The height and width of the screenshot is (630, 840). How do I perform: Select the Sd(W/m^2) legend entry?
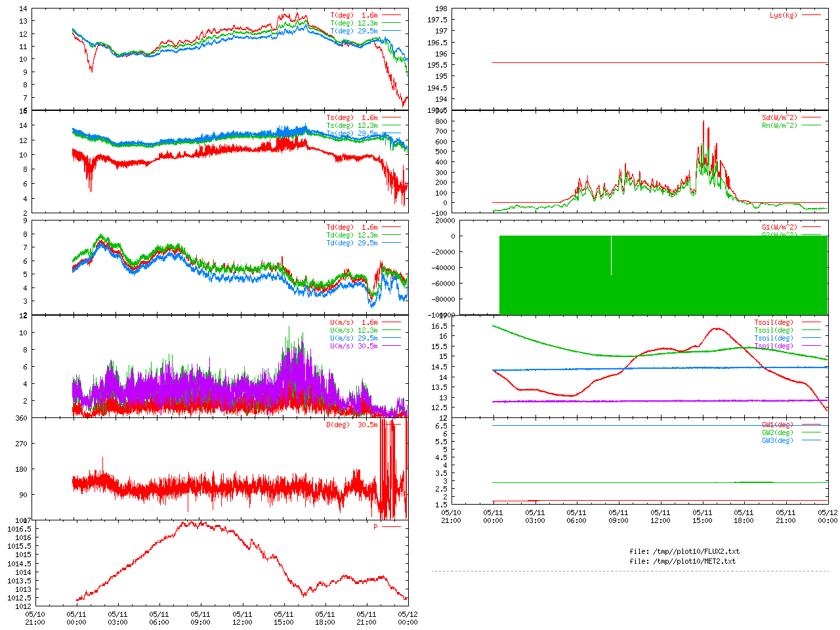[x=780, y=117]
